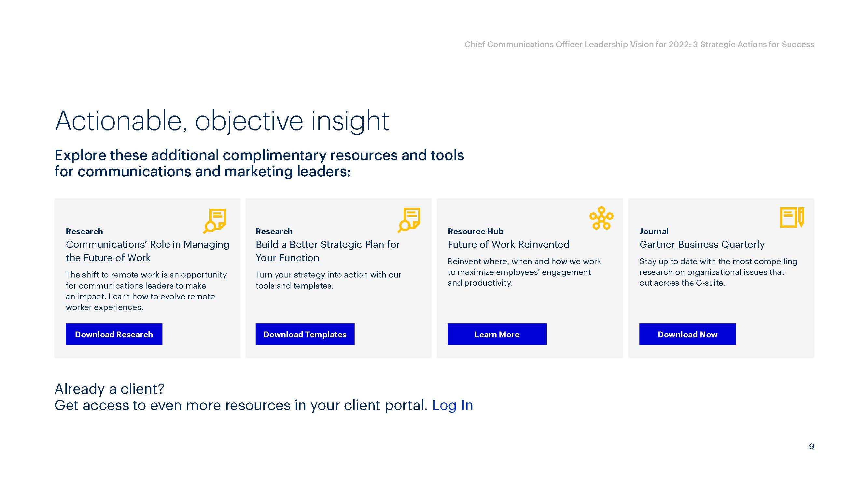
Task: Click the Resource Hub network nodes icon
Action: (601, 218)
